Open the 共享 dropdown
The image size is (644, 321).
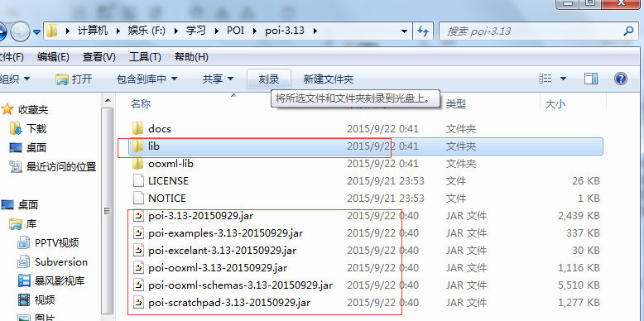pos(218,79)
